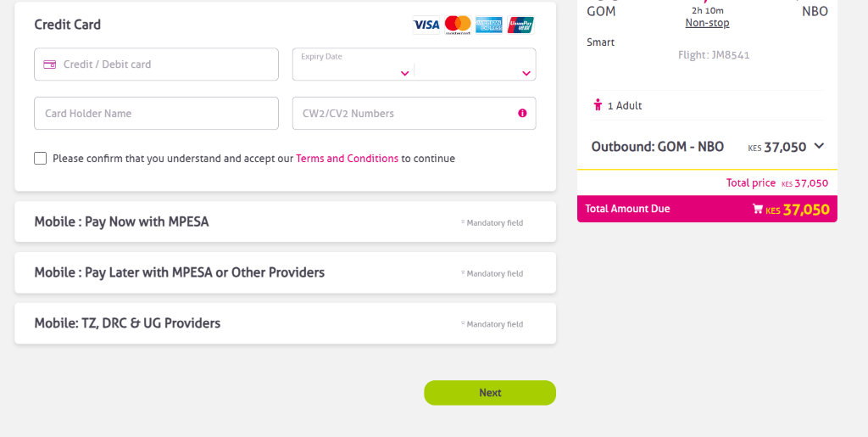Click the green Next button
The width and height of the screenshot is (868, 437).
pos(490,393)
